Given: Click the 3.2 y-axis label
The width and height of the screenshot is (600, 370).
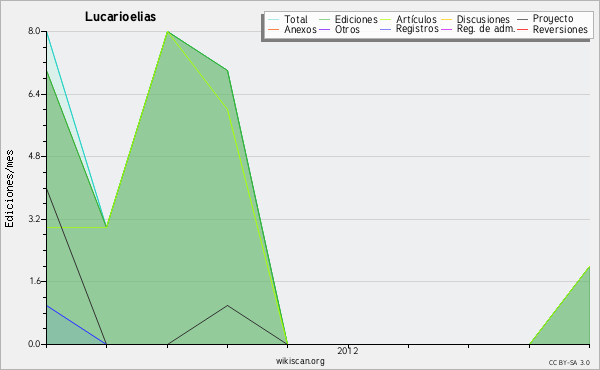Looking at the screenshot, I should 34,219.
